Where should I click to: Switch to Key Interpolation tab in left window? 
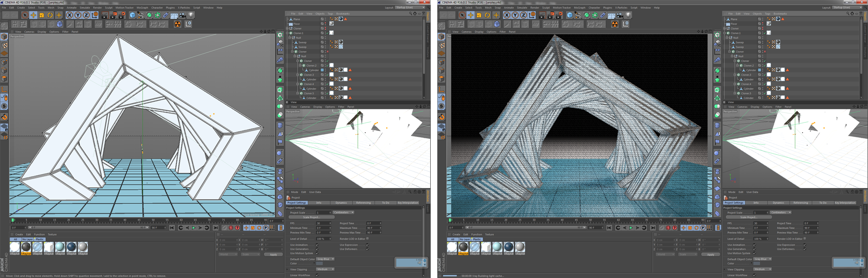click(x=407, y=203)
